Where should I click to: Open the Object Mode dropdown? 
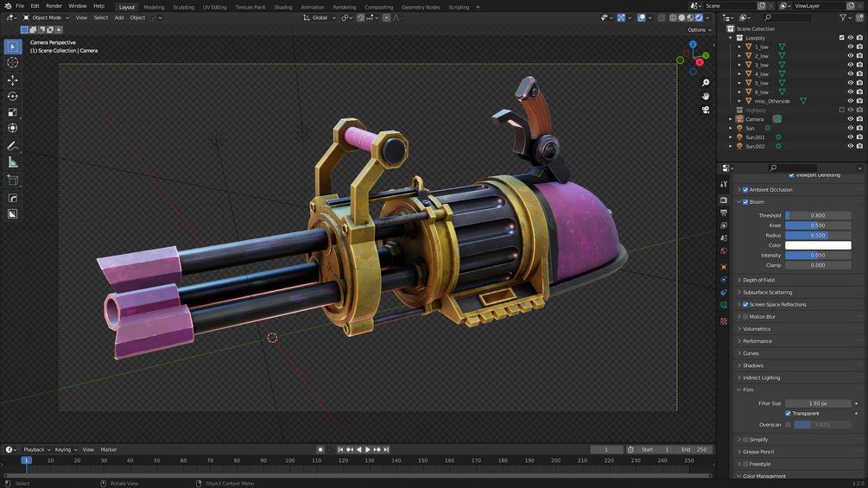[46, 17]
